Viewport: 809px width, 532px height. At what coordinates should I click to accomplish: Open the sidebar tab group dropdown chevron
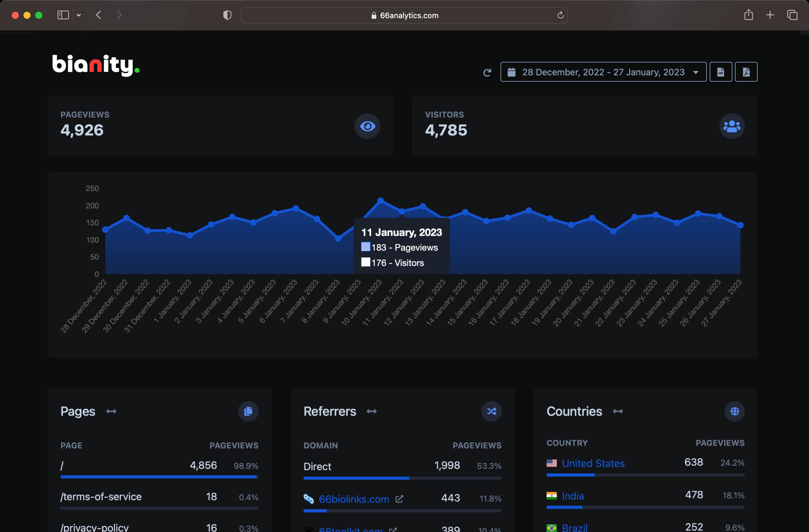[x=78, y=15]
